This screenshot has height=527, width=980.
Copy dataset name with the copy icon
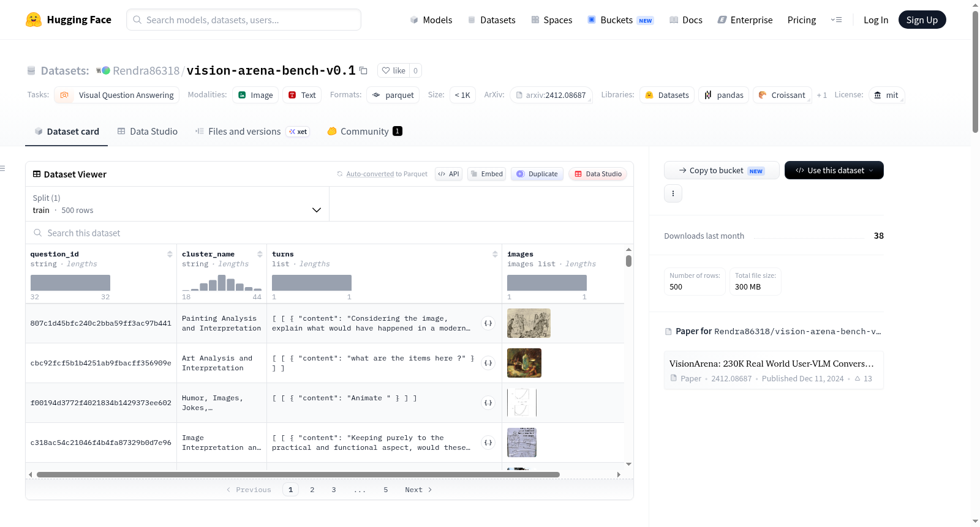[363, 70]
